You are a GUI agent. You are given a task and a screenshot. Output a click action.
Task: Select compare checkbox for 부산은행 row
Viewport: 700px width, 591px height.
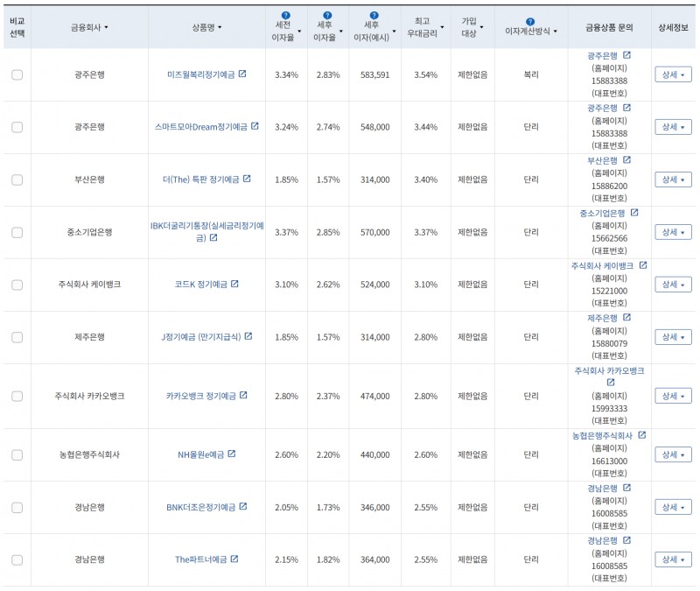click(x=17, y=179)
